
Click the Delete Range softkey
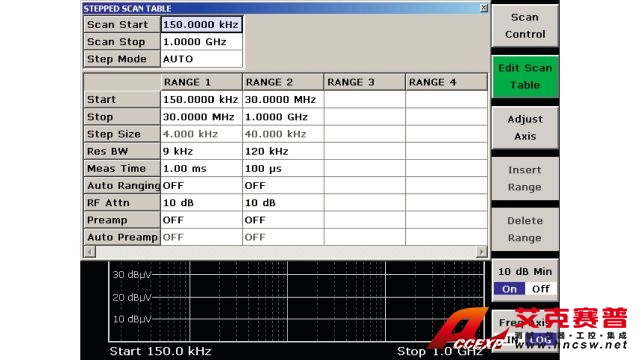pyautogui.click(x=525, y=229)
